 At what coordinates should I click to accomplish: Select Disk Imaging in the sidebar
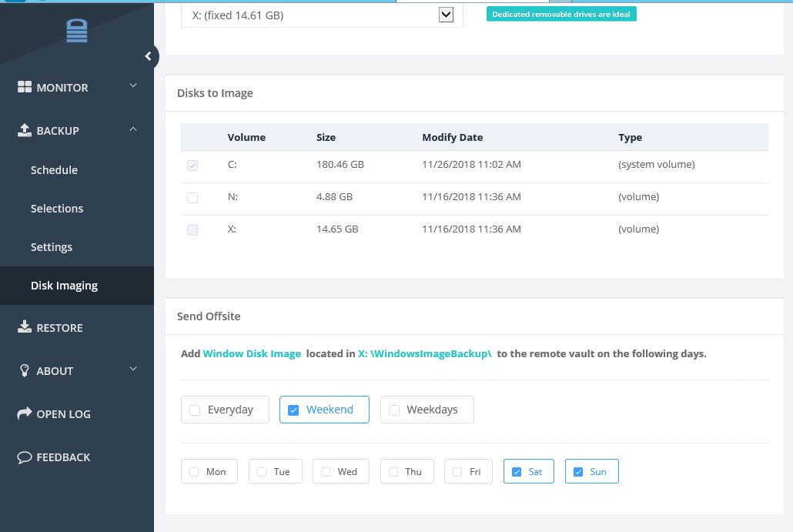[77, 286]
